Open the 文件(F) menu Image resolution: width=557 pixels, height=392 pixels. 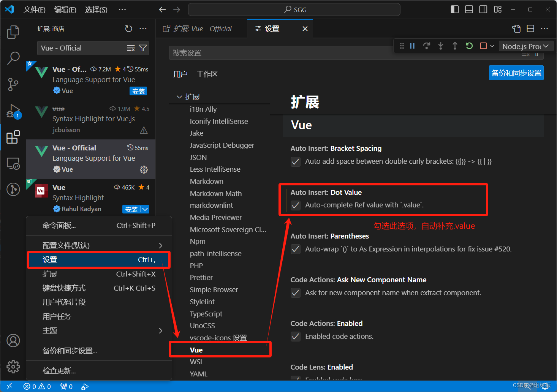pos(34,9)
